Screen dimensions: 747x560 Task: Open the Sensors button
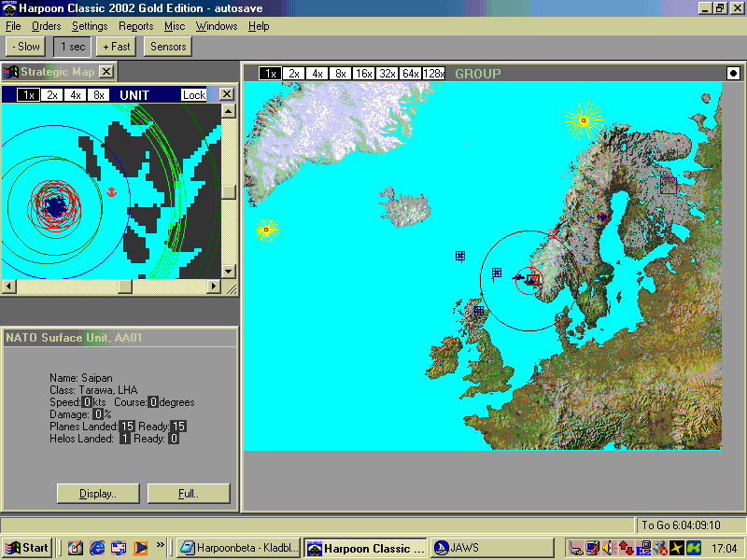pyautogui.click(x=168, y=47)
